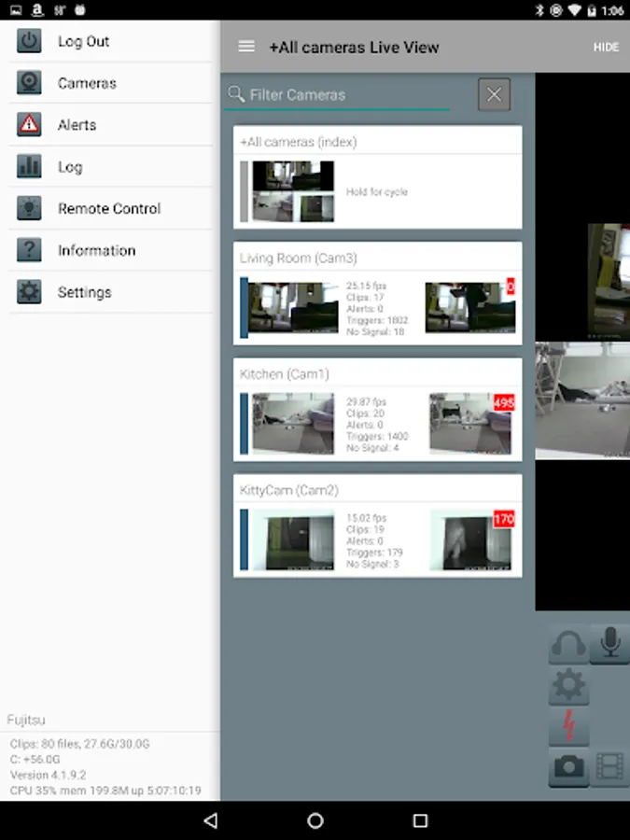
Task: Tap the search magnifier icon
Action: (x=236, y=93)
